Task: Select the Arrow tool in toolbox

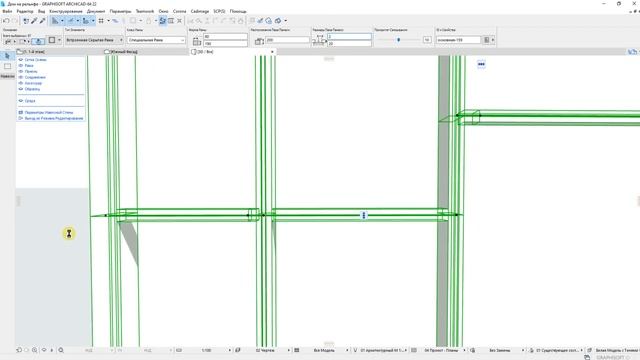Action: (7, 56)
